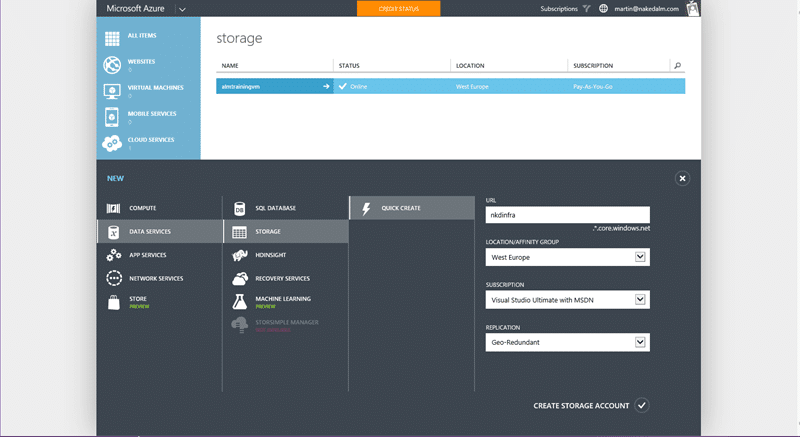This screenshot has height=437, width=800.
Task: Choose HDInsight in the services list
Action: pos(286,255)
